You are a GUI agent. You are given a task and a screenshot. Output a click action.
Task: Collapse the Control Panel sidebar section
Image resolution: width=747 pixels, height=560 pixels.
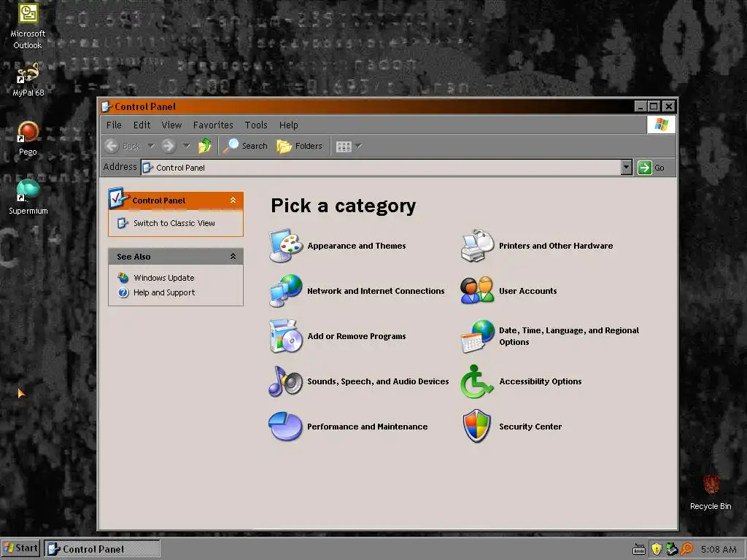click(233, 200)
